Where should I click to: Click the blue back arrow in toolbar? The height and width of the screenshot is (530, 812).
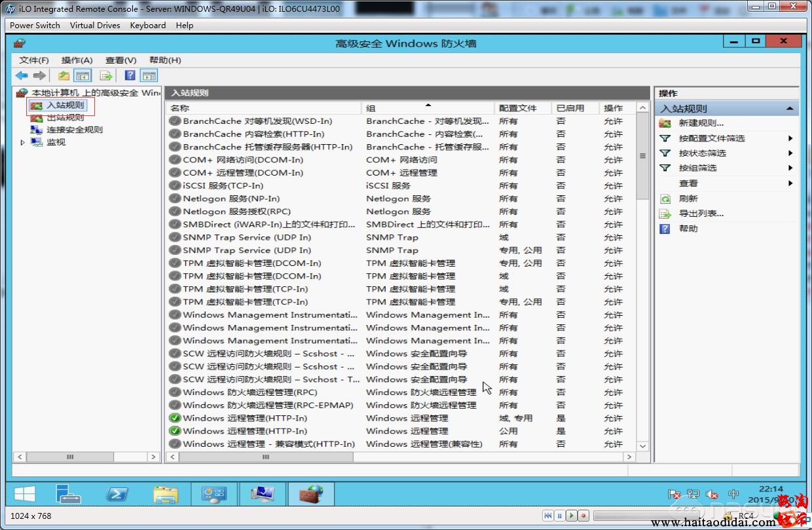pyautogui.click(x=22, y=75)
